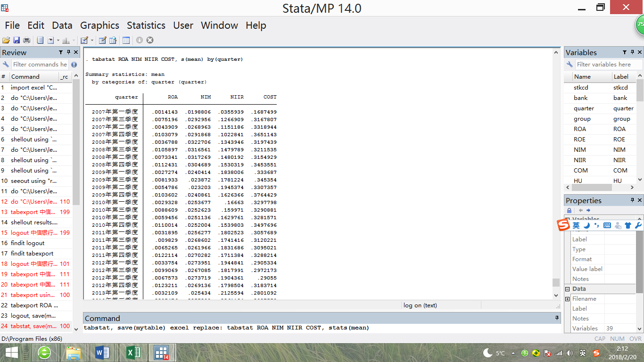Pin the Properties panel
This screenshot has height=362, width=644.
click(x=633, y=200)
